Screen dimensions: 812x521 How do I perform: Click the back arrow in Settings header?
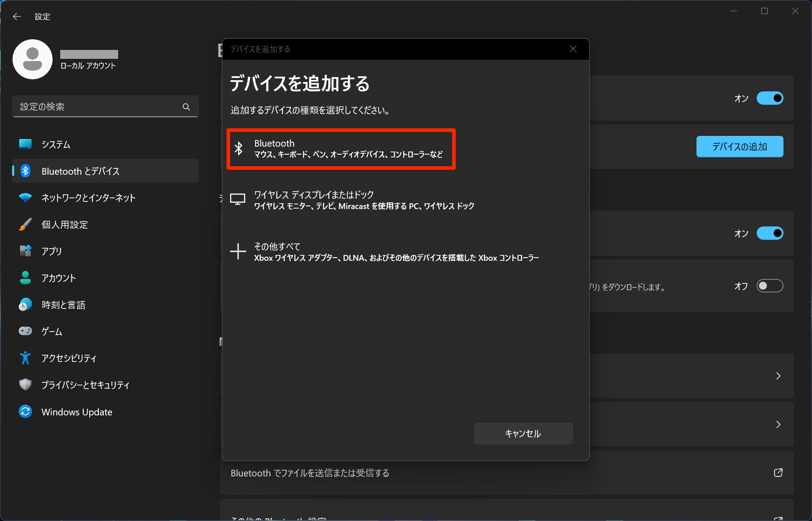pos(17,16)
